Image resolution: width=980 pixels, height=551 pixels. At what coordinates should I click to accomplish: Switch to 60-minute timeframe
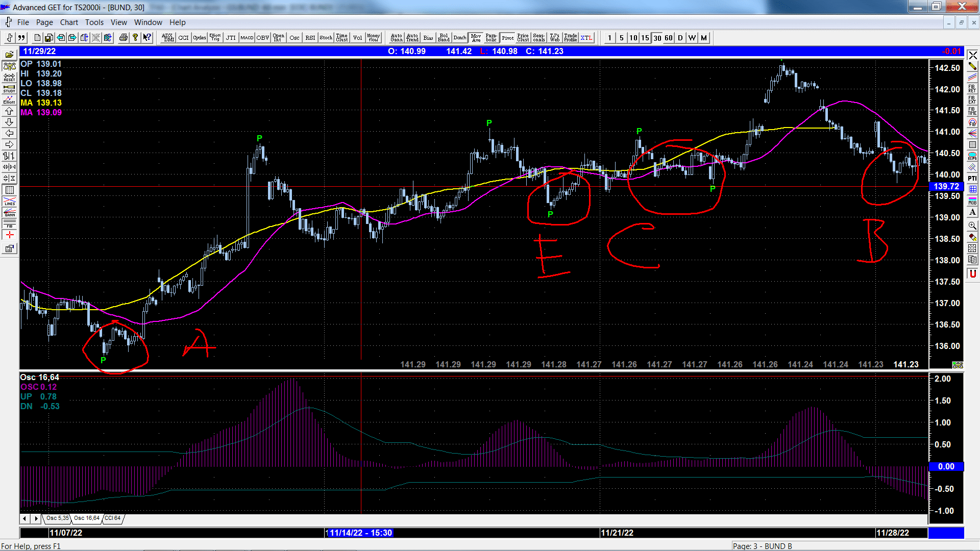click(x=669, y=38)
